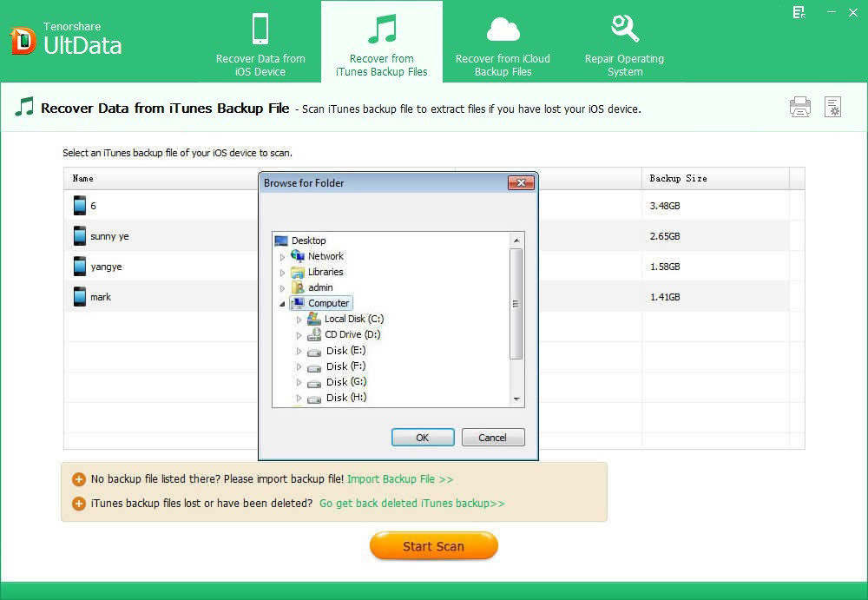Click the Computer icon in folder tree

(298, 303)
